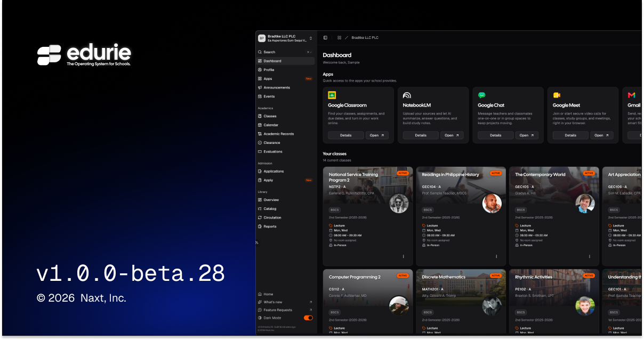Click the edurie logo
Viewport: 644px width, 340px height.
pyautogui.click(x=84, y=55)
